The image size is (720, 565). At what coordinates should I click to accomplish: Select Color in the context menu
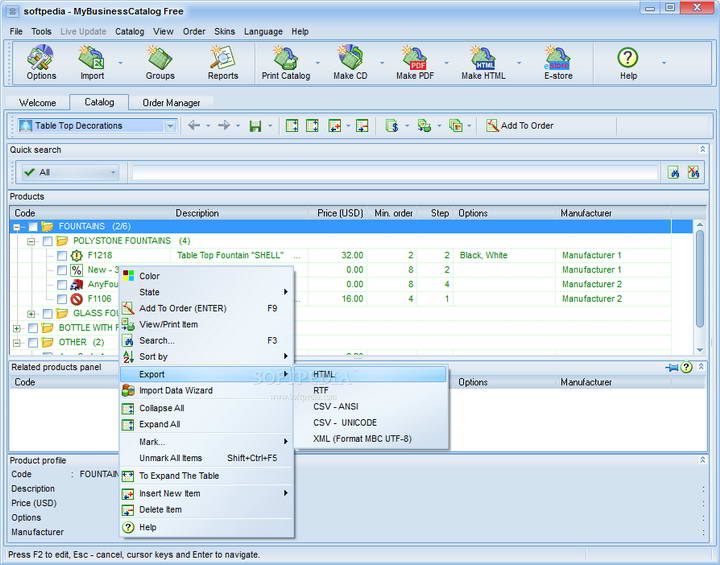(x=207, y=276)
